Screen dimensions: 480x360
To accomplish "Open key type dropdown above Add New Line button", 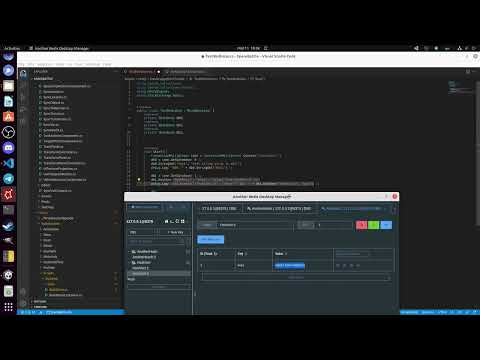I will 207,225.
